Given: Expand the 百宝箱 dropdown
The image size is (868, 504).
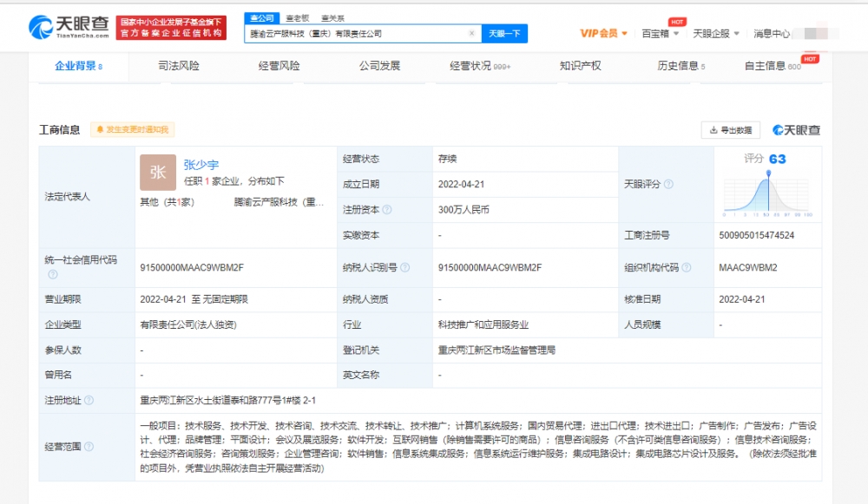Looking at the screenshot, I should click(x=660, y=33).
